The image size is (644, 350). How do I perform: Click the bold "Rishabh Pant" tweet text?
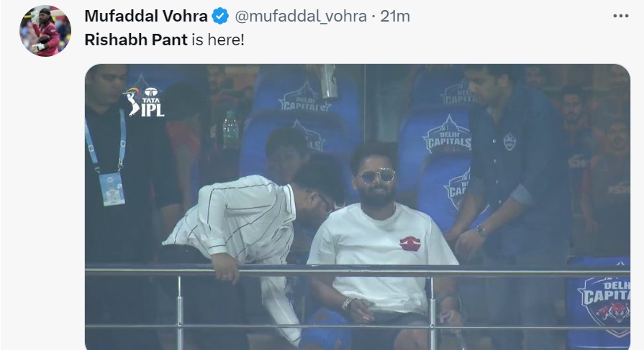click(136, 40)
